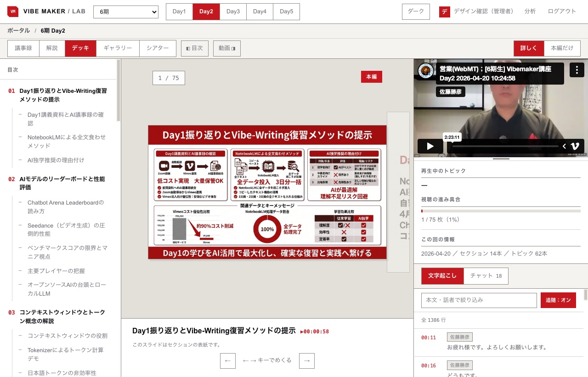Click transcript timestamp 00:16
The image size is (588, 377).
click(429, 366)
